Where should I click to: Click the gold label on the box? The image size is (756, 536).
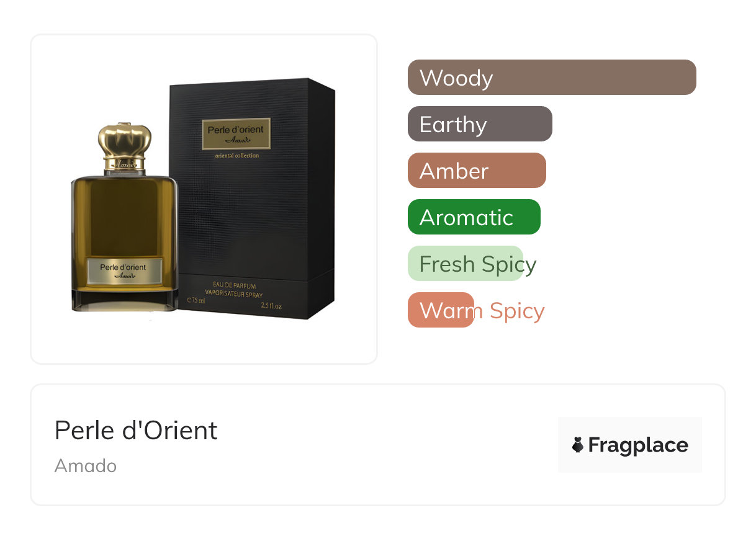[236, 134]
